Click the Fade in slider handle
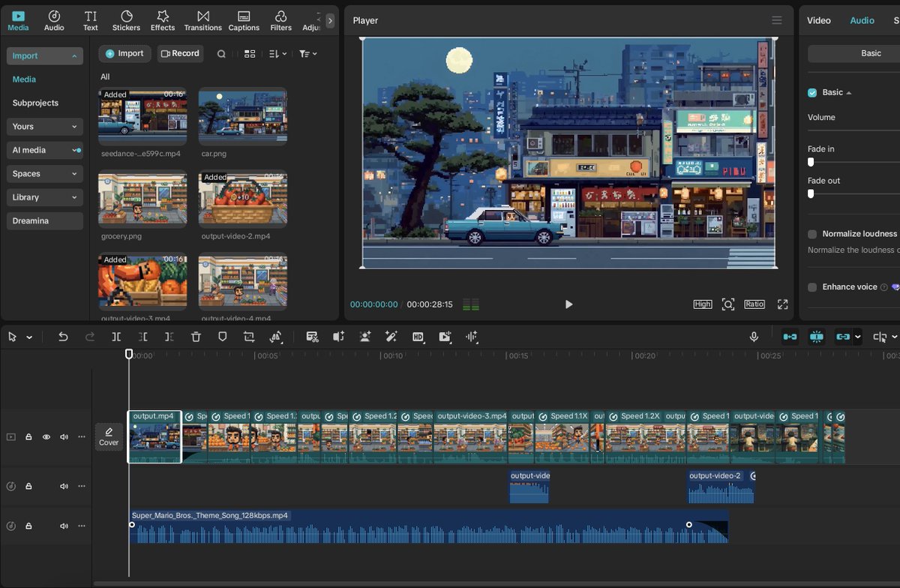The image size is (900, 588). pyautogui.click(x=811, y=162)
